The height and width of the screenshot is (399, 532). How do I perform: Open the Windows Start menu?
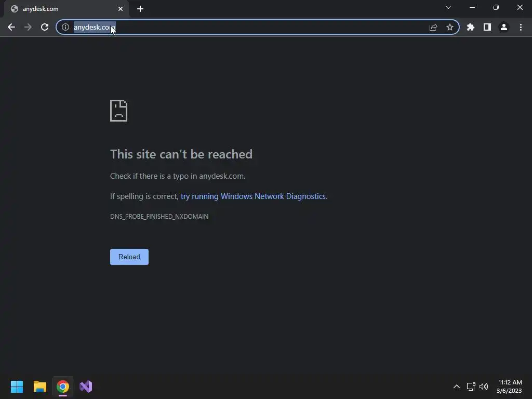17,387
